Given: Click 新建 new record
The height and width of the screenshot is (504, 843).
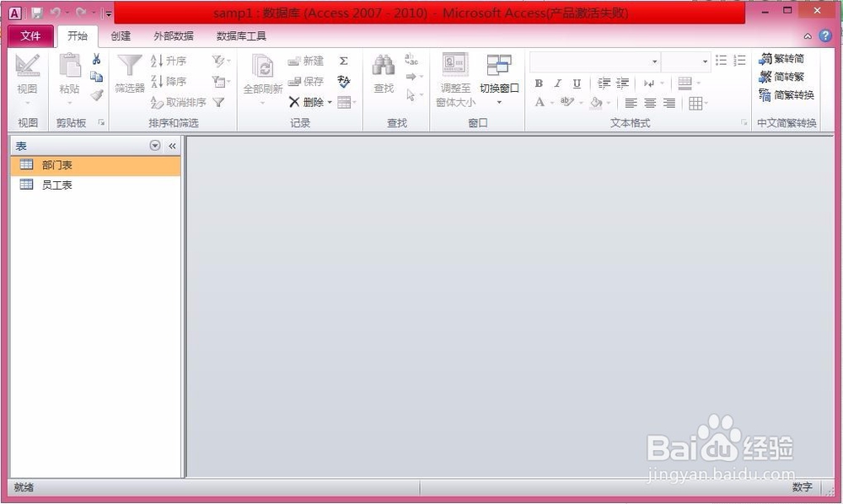Looking at the screenshot, I should click(305, 61).
